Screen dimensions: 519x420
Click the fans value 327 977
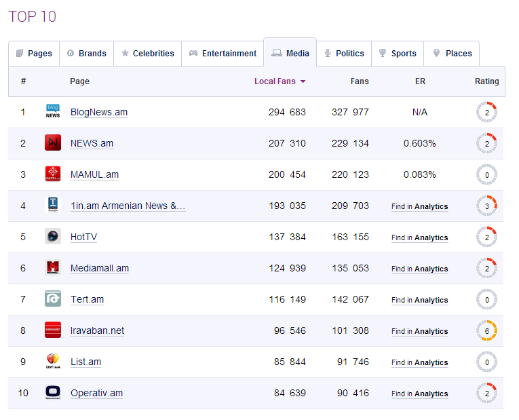pos(350,112)
